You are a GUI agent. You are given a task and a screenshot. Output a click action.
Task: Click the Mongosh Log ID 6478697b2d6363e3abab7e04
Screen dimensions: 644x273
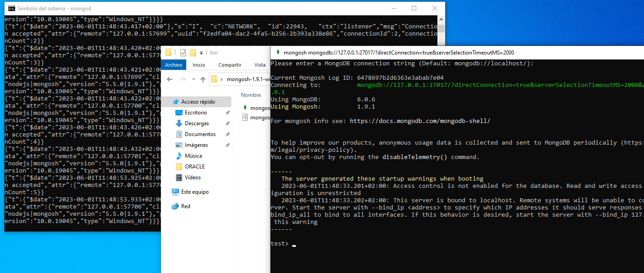point(400,78)
